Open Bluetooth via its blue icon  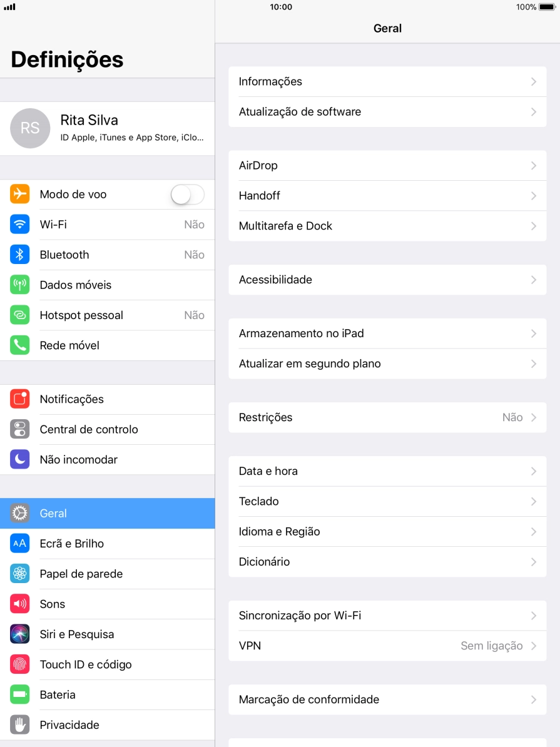coord(19,255)
